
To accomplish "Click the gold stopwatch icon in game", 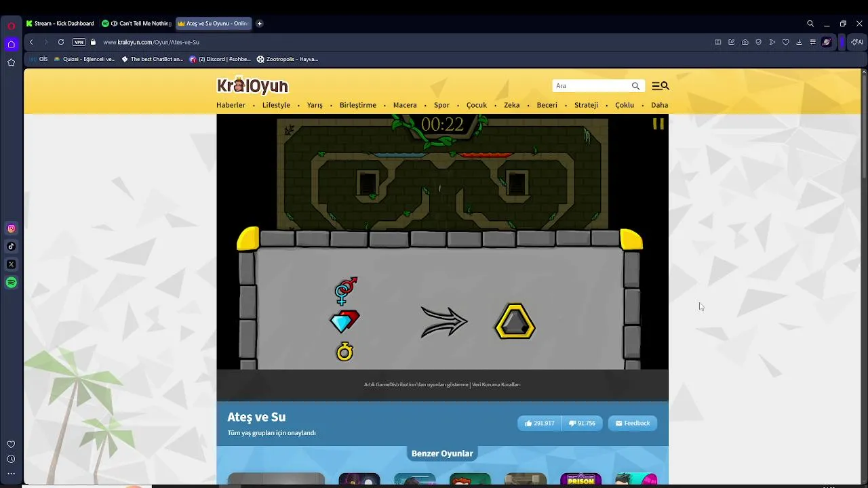I will (344, 351).
